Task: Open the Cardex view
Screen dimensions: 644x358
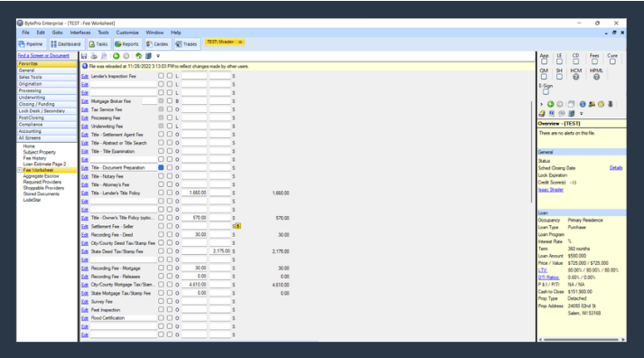Action: pyautogui.click(x=157, y=44)
